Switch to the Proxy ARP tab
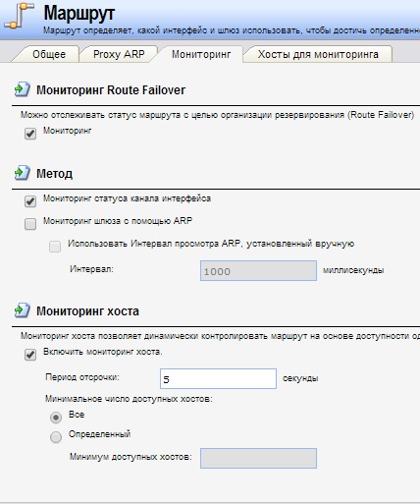420x504 pixels. (x=119, y=54)
